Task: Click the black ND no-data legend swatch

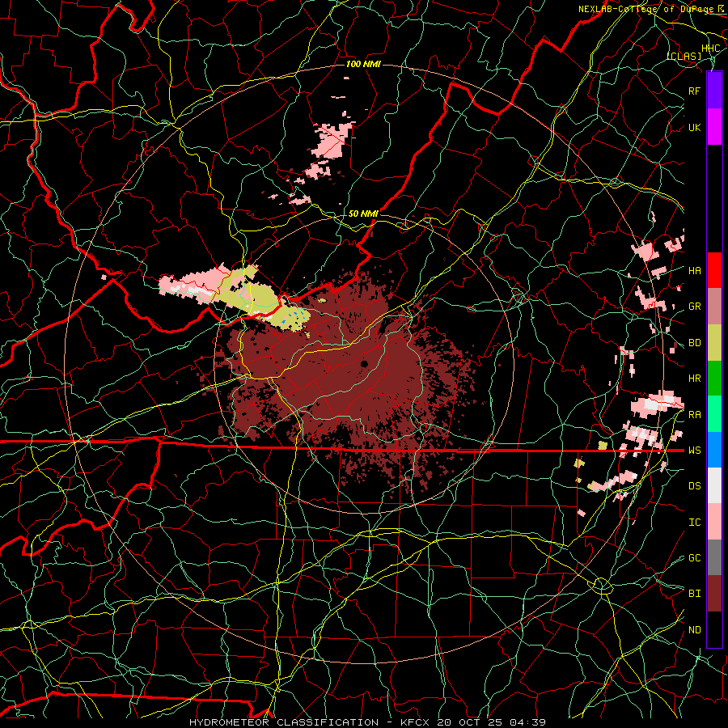Action: 714,629
